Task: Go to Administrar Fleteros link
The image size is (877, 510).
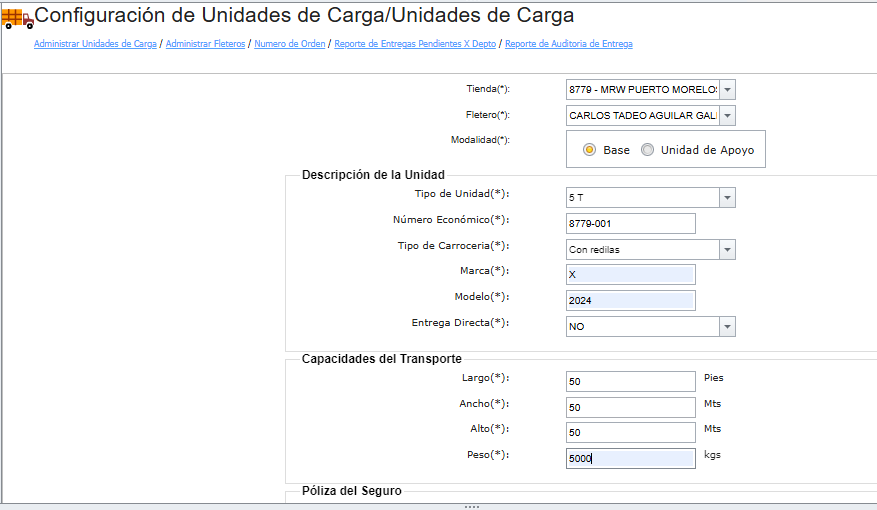Action: tap(205, 44)
